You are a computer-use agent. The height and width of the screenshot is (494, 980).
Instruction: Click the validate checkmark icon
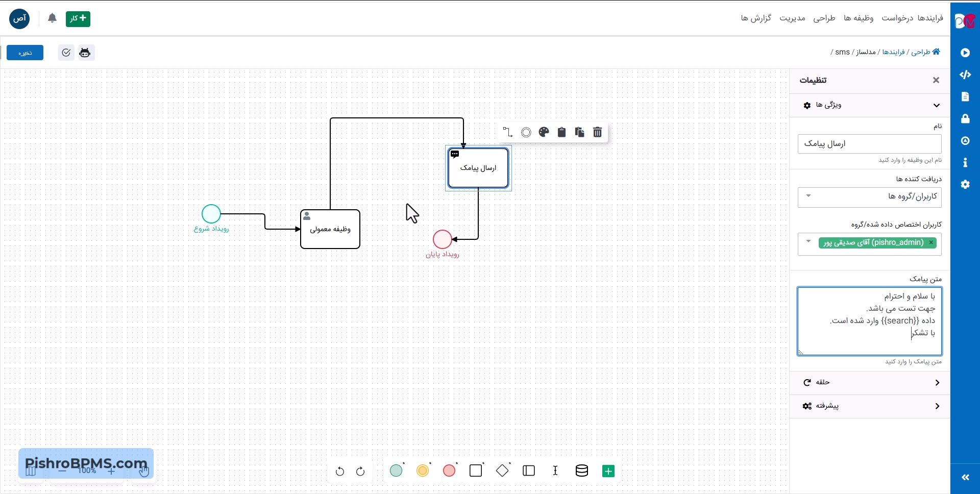(66, 53)
